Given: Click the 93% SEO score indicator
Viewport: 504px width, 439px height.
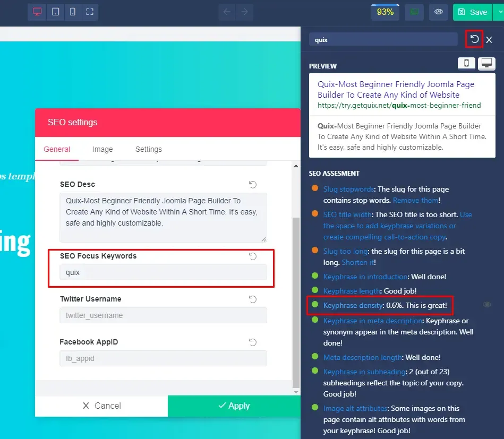Looking at the screenshot, I should click(385, 12).
